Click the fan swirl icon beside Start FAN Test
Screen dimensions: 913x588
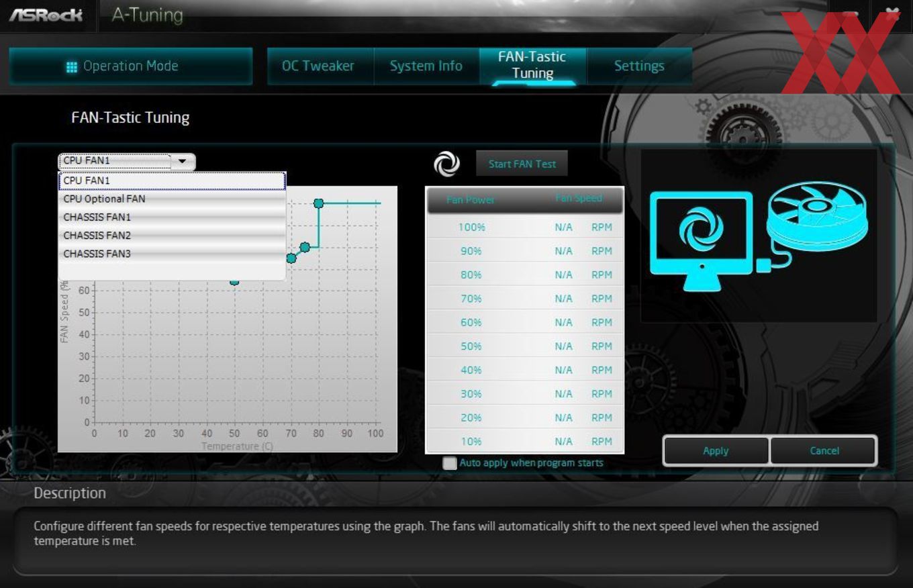point(446,164)
